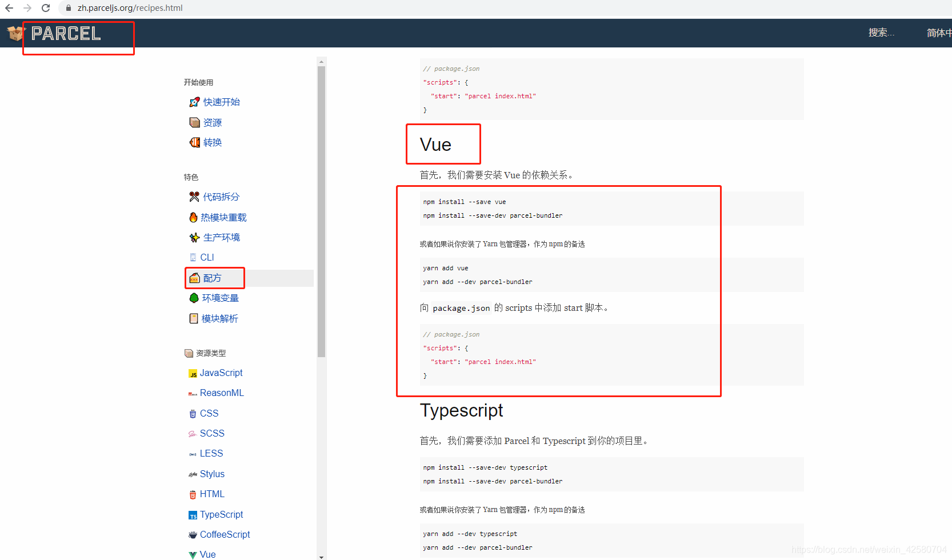Open the 资源 sidebar link
Image resolution: width=952 pixels, height=560 pixels.
pyautogui.click(x=213, y=122)
